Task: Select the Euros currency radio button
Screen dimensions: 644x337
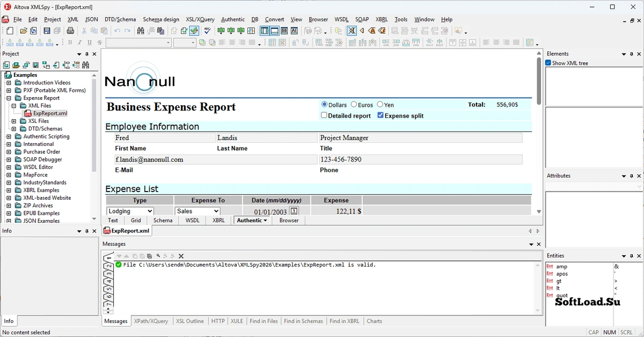Action: [x=354, y=105]
